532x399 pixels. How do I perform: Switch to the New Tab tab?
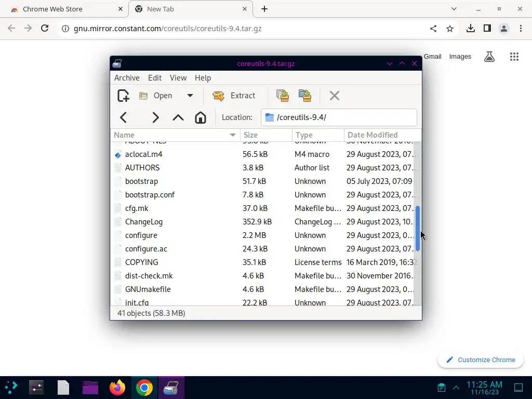[191, 9]
